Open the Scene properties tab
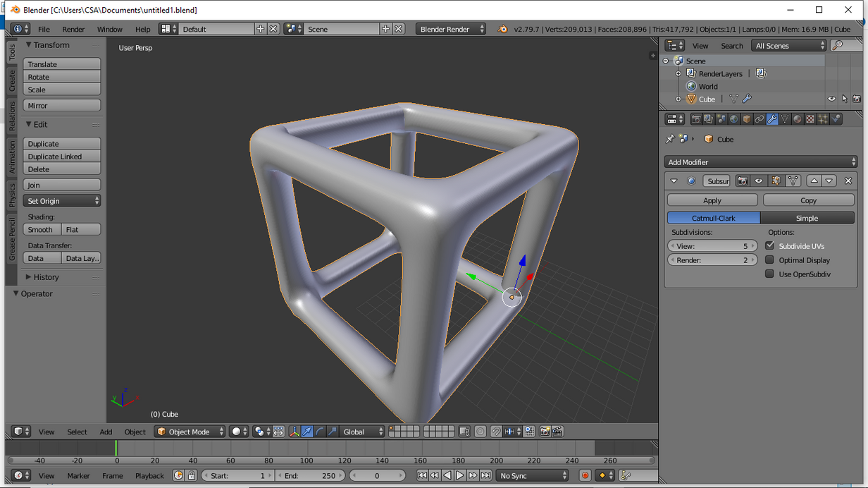868x488 pixels. point(721,119)
